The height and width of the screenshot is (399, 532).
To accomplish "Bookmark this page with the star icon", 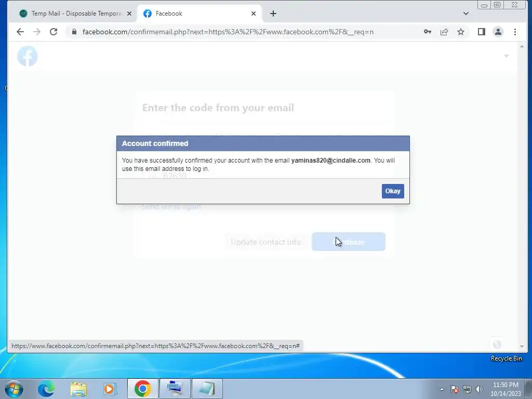I will pos(460,32).
